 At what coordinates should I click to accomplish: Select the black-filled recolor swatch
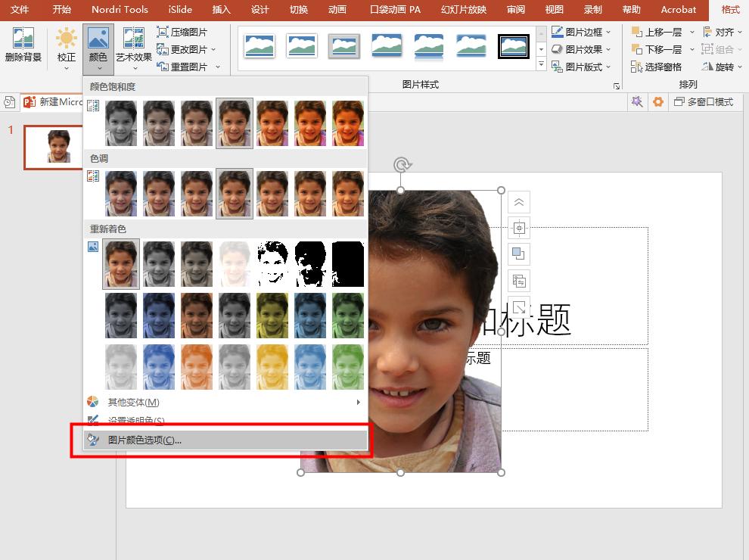point(348,264)
